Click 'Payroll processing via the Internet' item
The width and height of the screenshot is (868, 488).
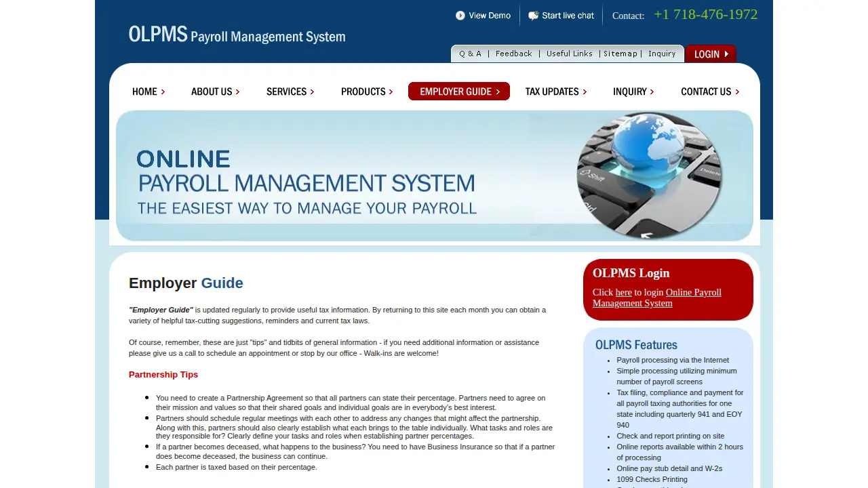[673, 360]
